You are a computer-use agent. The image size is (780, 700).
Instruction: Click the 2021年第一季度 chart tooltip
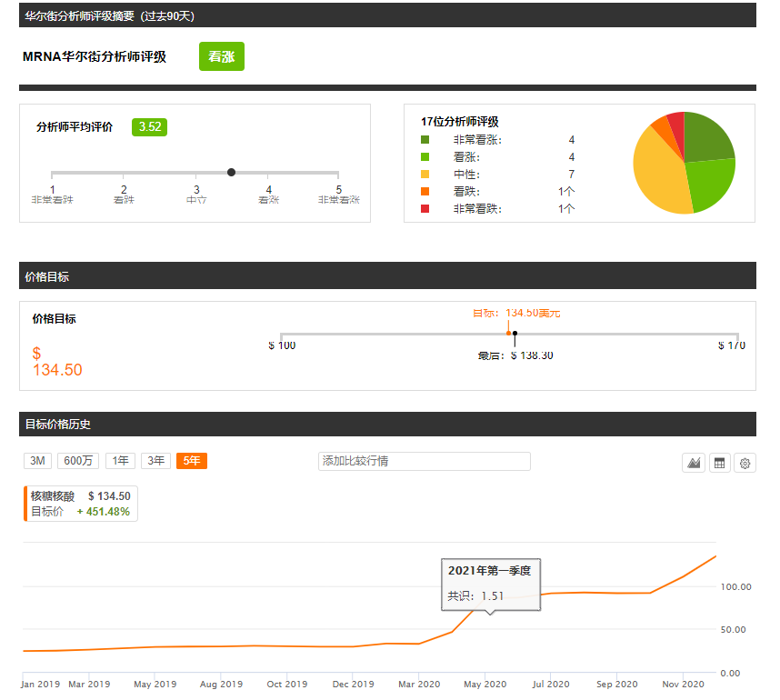click(x=491, y=585)
